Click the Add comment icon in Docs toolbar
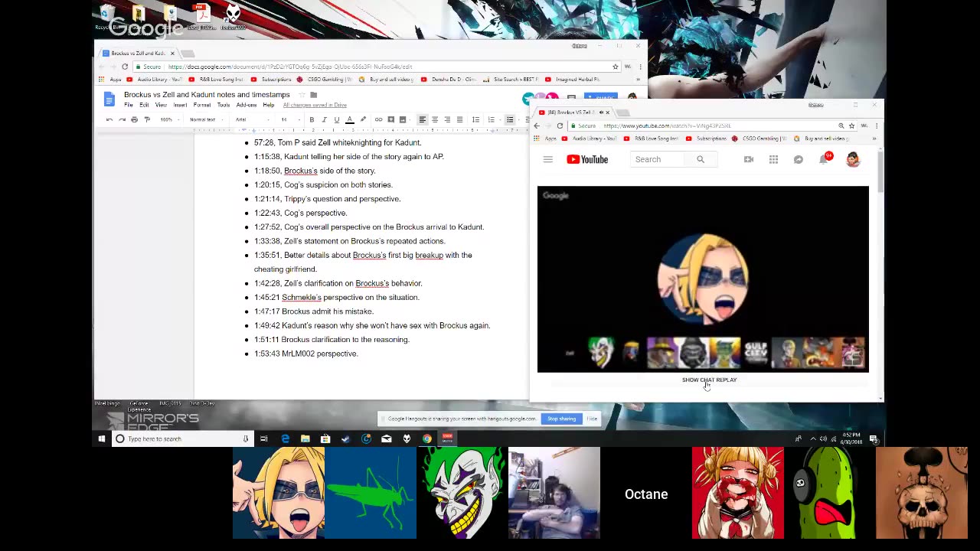This screenshot has height=551, width=980. (390, 119)
